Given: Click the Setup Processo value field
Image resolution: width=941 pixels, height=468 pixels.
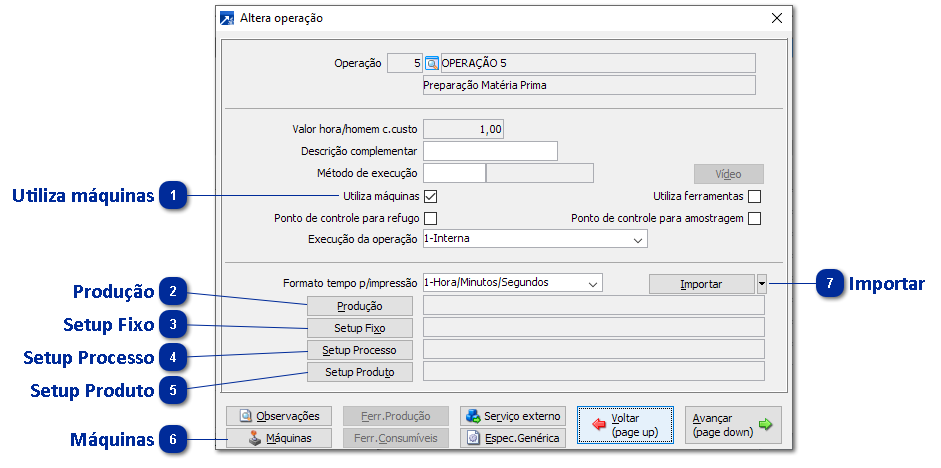Looking at the screenshot, I should [x=594, y=350].
